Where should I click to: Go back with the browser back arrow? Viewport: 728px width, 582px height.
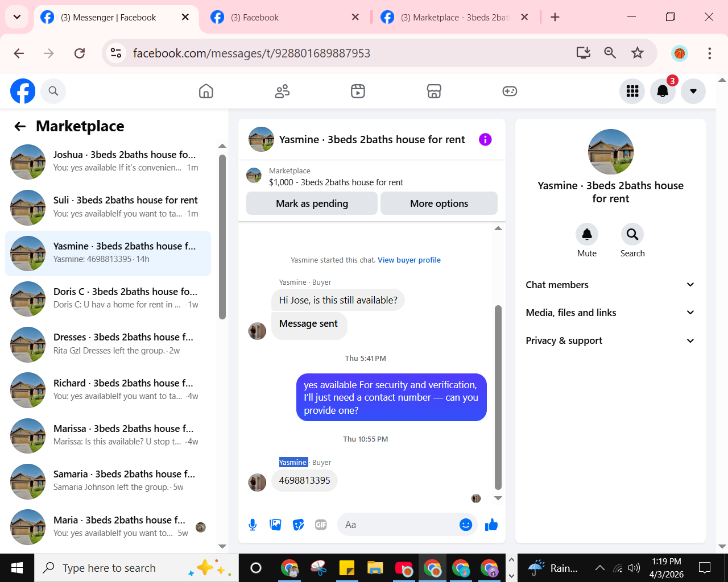coord(19,53)
